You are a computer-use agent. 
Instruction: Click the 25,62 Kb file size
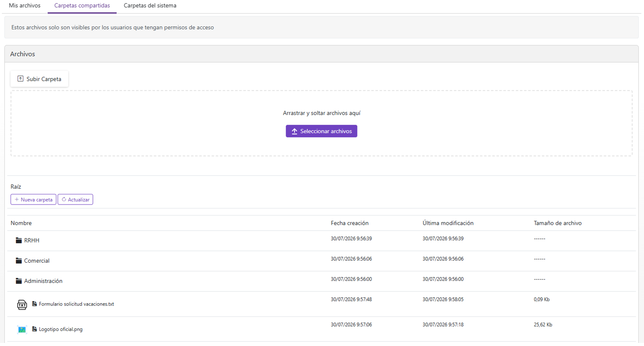tap(543, 325)
